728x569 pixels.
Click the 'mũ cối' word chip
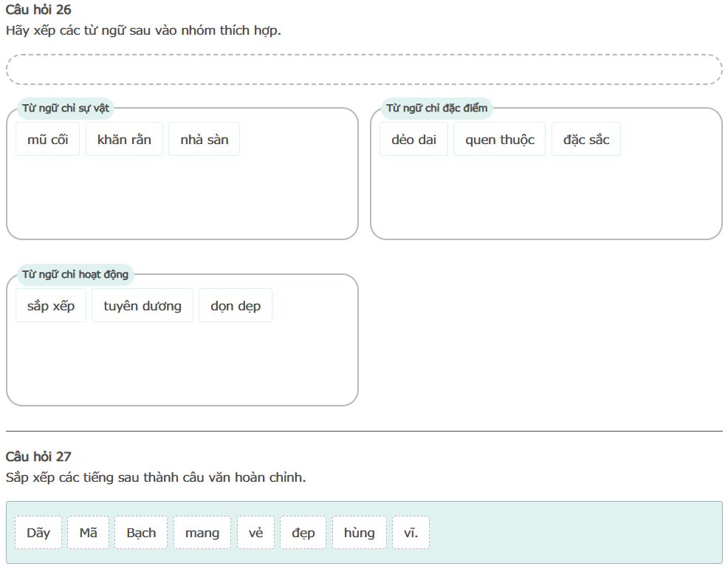click(47, 140)
